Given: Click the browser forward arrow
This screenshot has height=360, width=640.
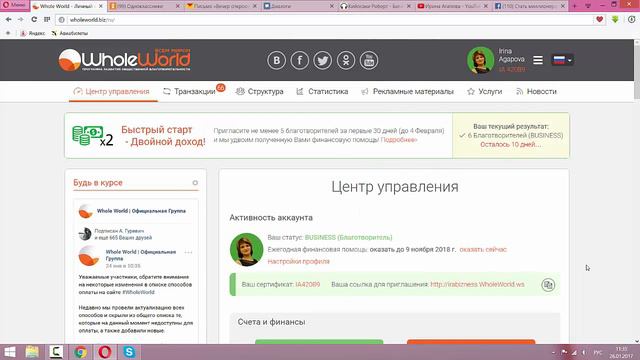Looking at the screenshot, I should click(20, 20).
